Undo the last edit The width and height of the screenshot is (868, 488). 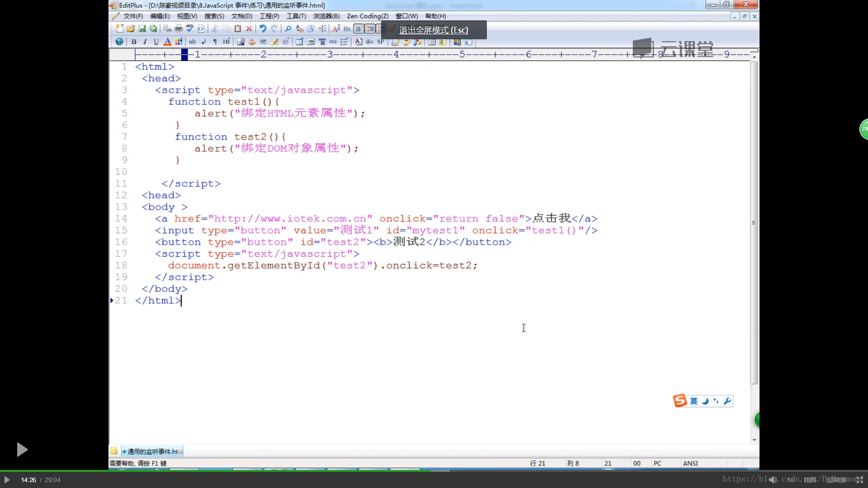tap(263, 29)
